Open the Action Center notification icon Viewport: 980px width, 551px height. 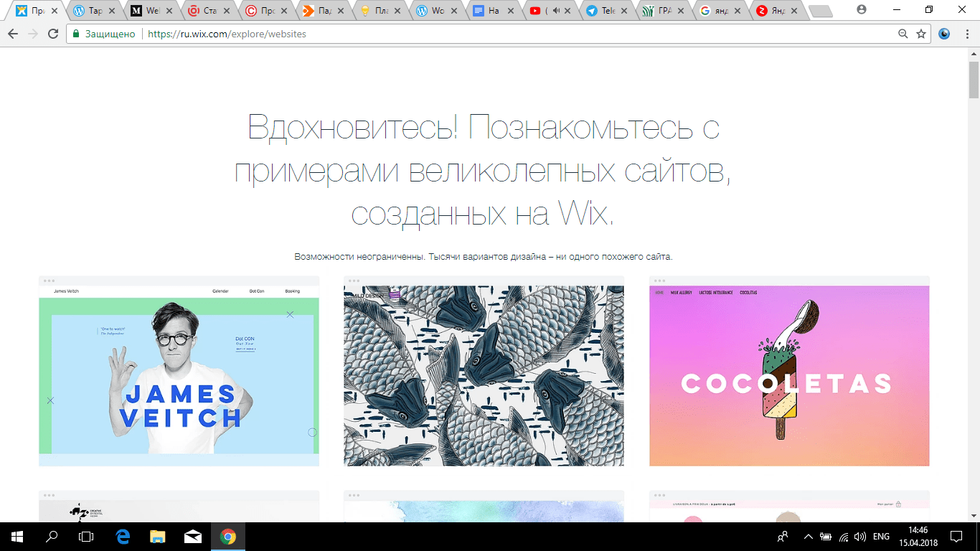[955, 536]
